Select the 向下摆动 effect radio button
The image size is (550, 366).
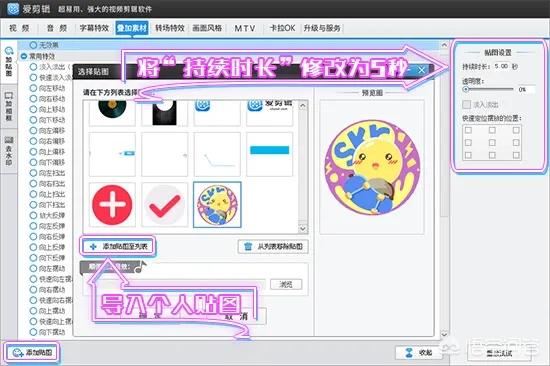33,332
